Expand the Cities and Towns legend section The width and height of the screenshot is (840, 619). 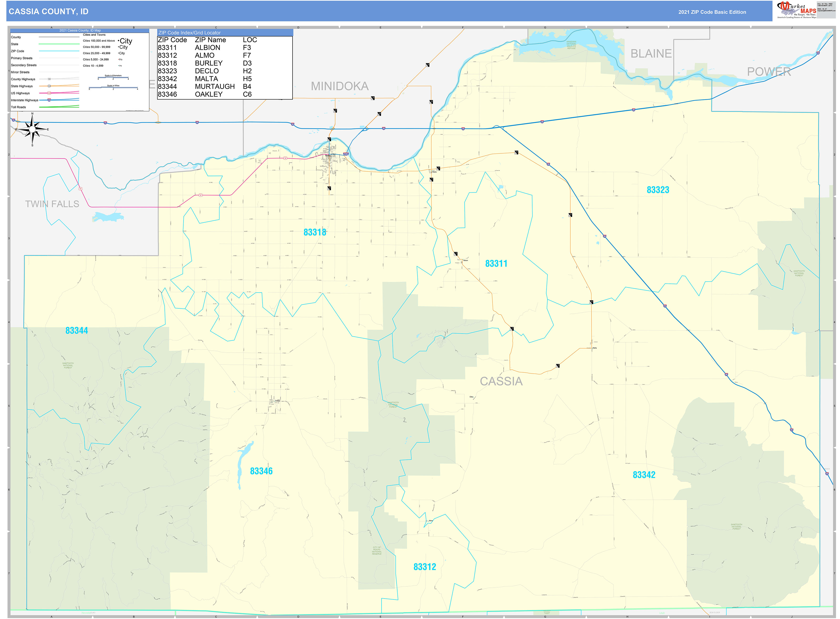click(94, 35)
